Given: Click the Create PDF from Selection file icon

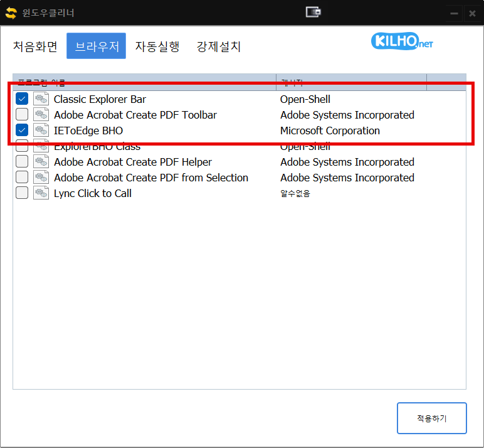Looking at the screenshot, I should click(x=41, y=178).
